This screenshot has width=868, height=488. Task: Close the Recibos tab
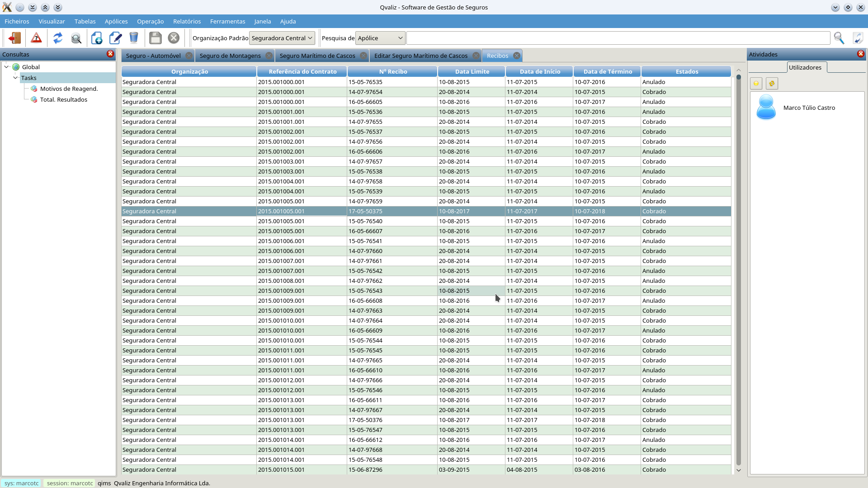coord(517,56)
